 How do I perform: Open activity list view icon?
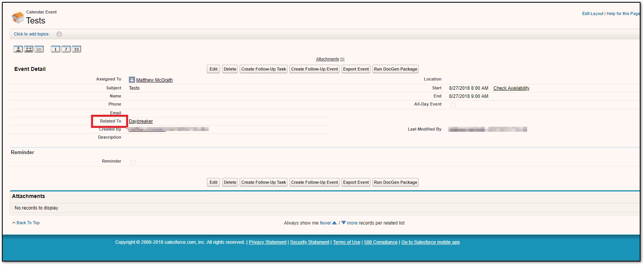[39, 49]
